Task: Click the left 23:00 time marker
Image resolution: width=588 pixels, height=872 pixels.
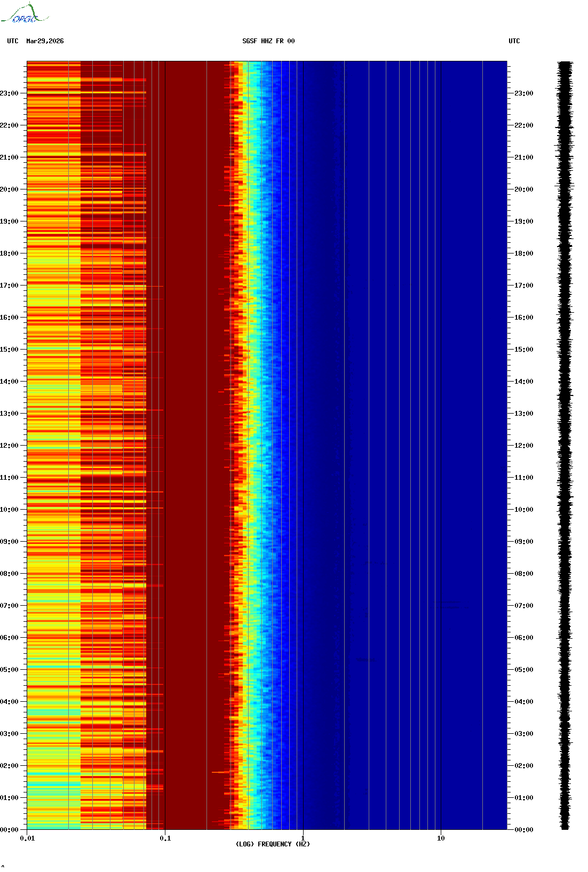Action: pyautogui.click(x=9, y=93)
